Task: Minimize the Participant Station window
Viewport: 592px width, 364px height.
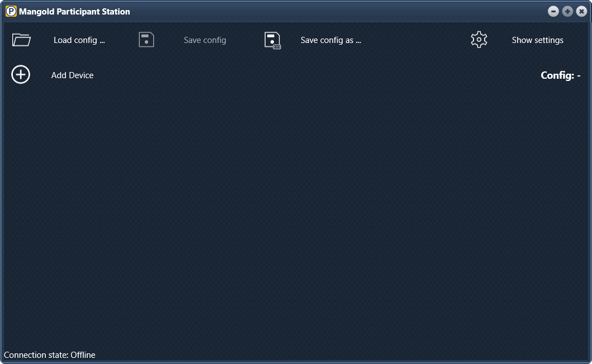Action: point(553,11)
